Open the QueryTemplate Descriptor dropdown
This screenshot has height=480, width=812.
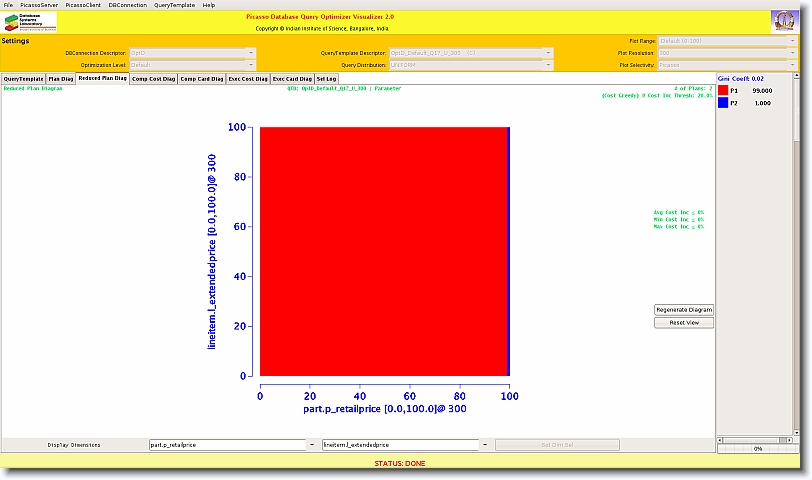547,52
